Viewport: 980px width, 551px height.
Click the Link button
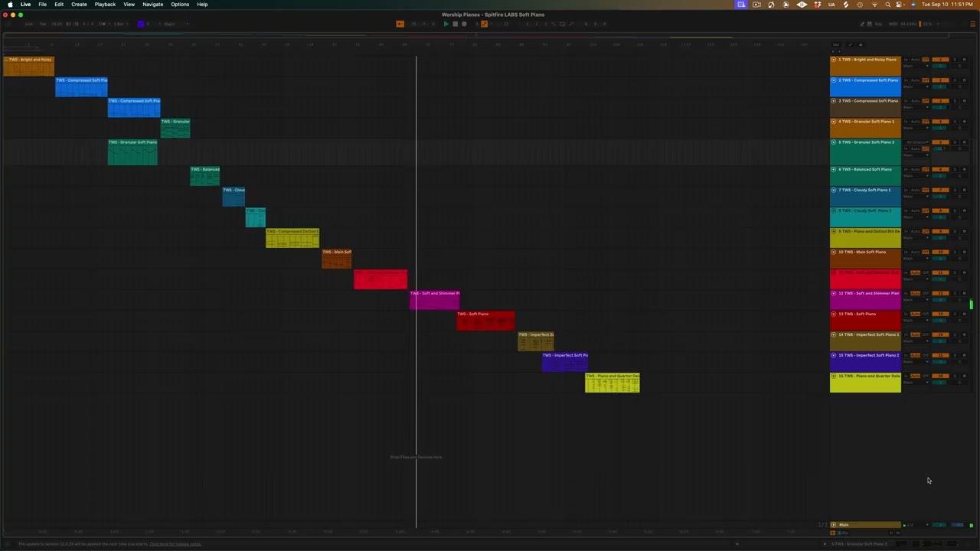[28, 24]
